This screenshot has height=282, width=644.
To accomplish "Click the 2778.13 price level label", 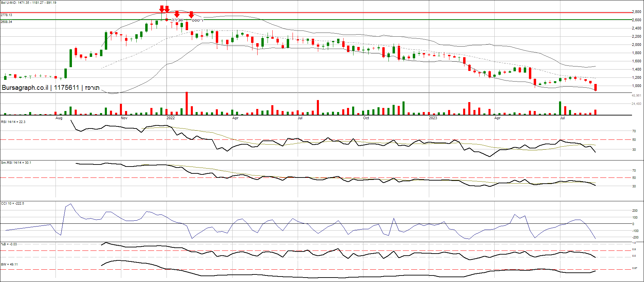I will (7, 15).
